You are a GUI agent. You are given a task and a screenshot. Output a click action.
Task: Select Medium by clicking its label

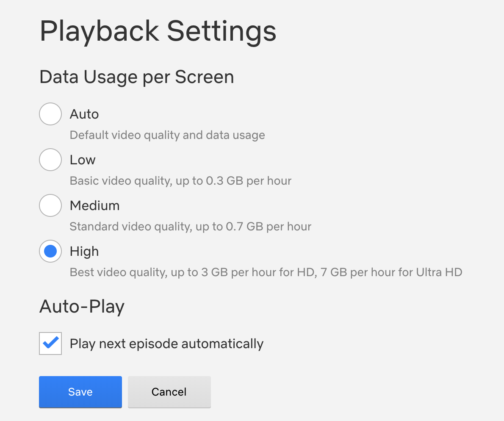(94, 205)
